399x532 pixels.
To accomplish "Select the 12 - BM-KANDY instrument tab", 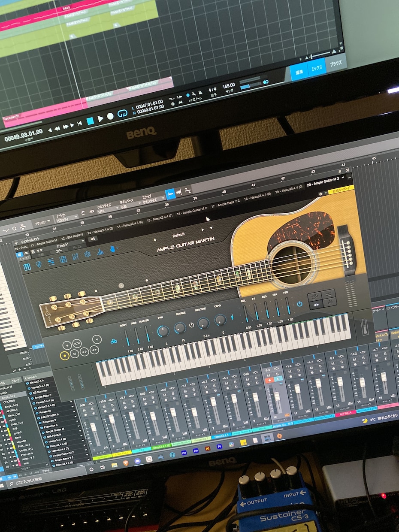I will click(72, 237).
